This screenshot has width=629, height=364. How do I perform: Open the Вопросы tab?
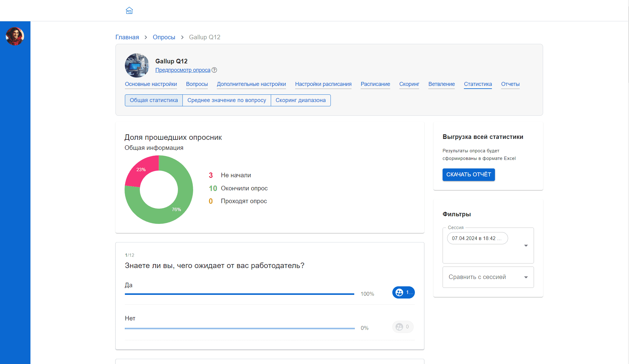coord(197,84)
